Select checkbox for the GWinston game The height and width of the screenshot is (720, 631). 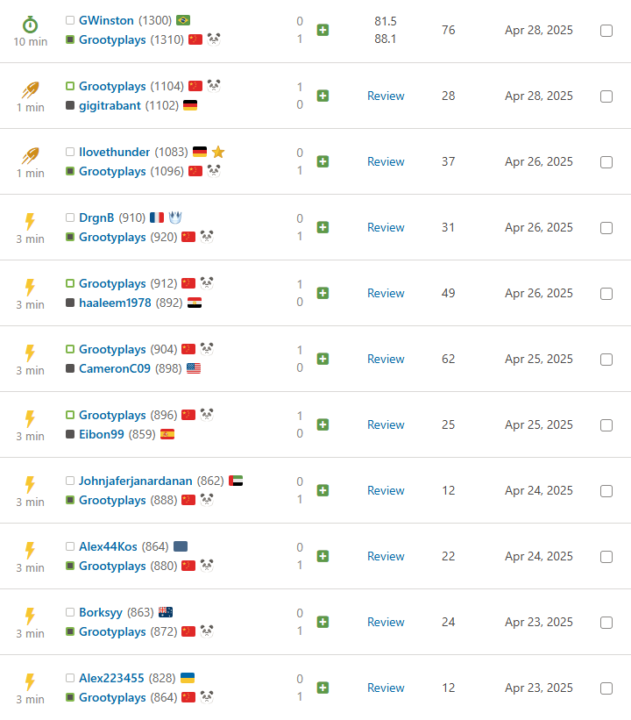point(606,30)
